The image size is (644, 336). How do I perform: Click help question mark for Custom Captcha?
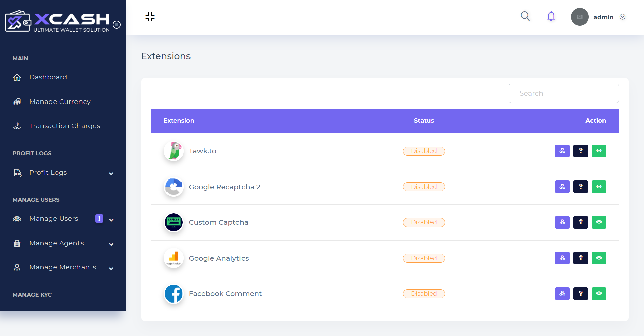tap(580, 222)
